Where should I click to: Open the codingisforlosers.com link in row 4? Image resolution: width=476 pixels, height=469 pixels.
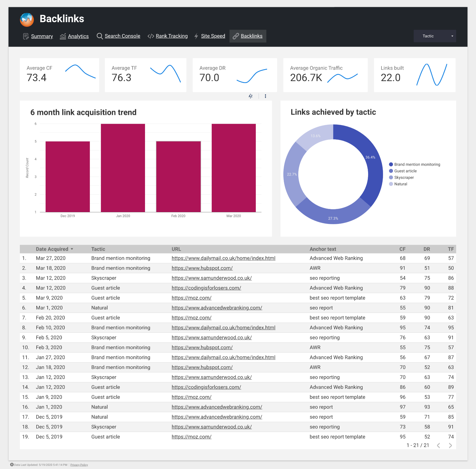[x=206, y=288]
